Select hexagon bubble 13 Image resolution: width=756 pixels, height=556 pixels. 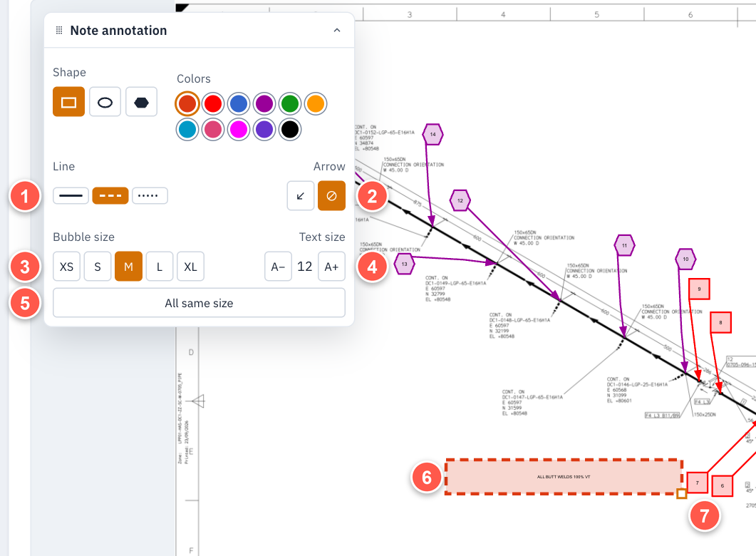pyautogui.click(x=404, y=264)
